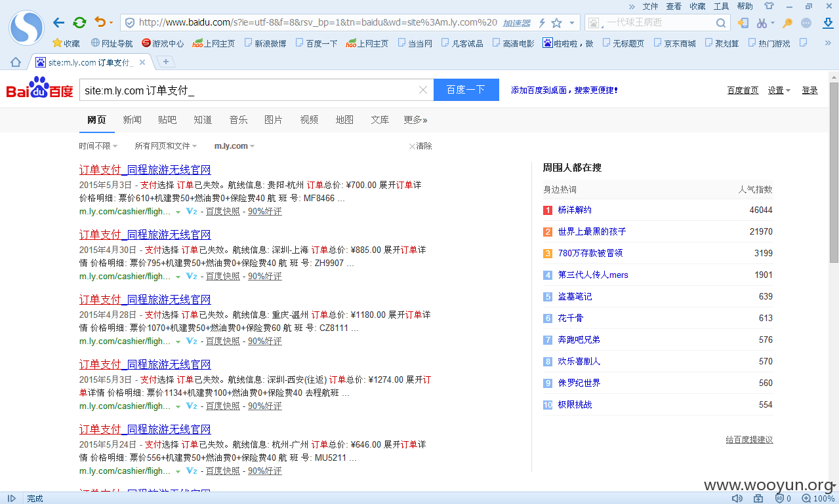The image size is (839, 504).
Task: Open the 帮助 menu
Action: (745, 6)
